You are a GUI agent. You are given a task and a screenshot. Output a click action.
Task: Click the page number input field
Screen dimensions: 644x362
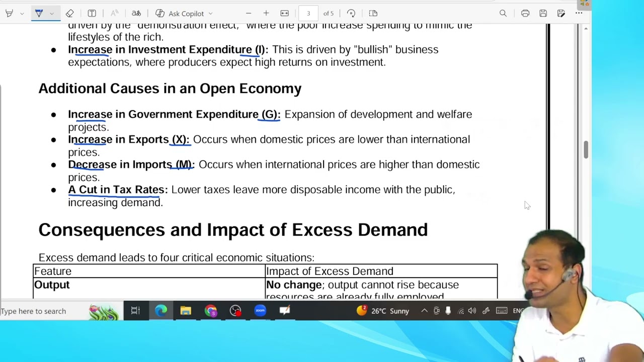(308, 14)
